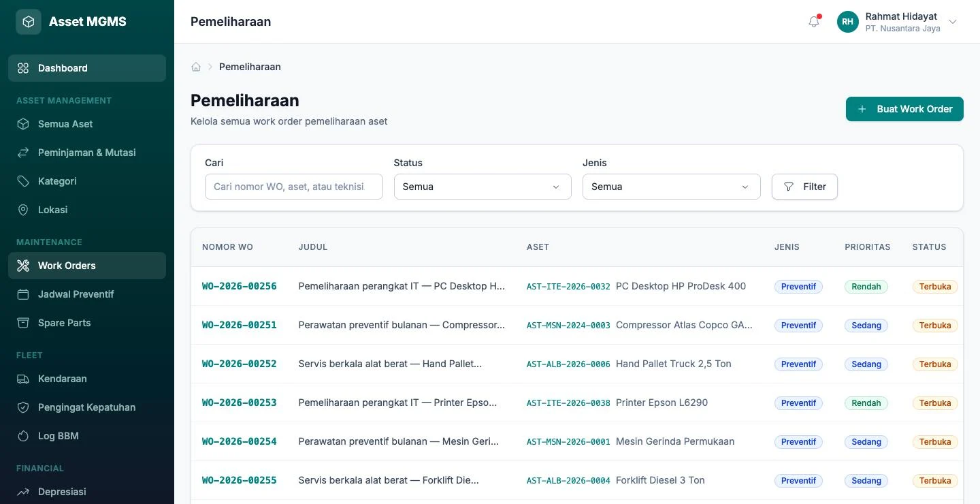Click the Pemeliharaan breadcrumb text
The width and height of the screenshot is (980, 504).
pos(250,67)
